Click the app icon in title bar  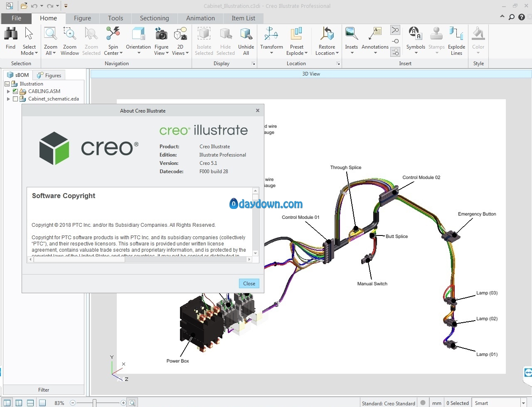tap(9, 6)
